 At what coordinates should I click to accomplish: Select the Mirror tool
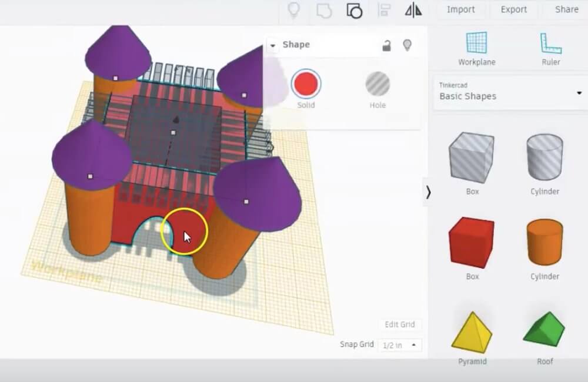[414, 10]
